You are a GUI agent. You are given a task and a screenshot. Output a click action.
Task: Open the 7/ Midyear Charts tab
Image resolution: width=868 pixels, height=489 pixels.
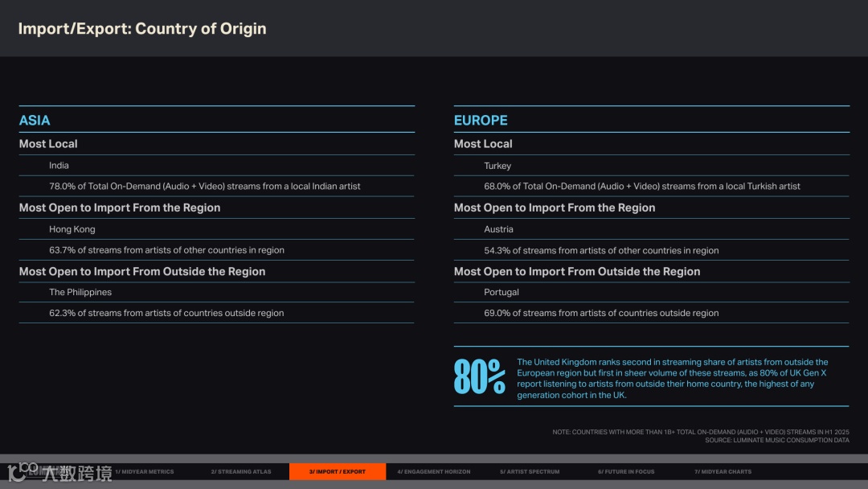pyautogui.click(x=723, y=471)
